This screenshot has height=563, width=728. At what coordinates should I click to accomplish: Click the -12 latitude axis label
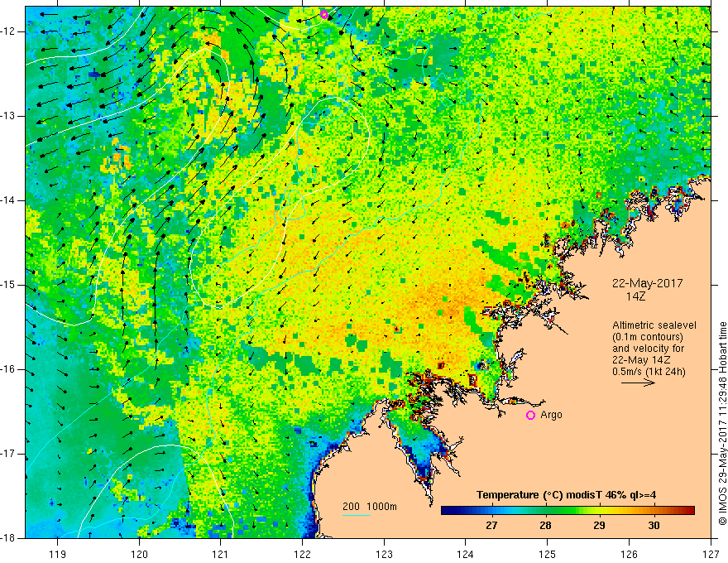click(9, 31)
